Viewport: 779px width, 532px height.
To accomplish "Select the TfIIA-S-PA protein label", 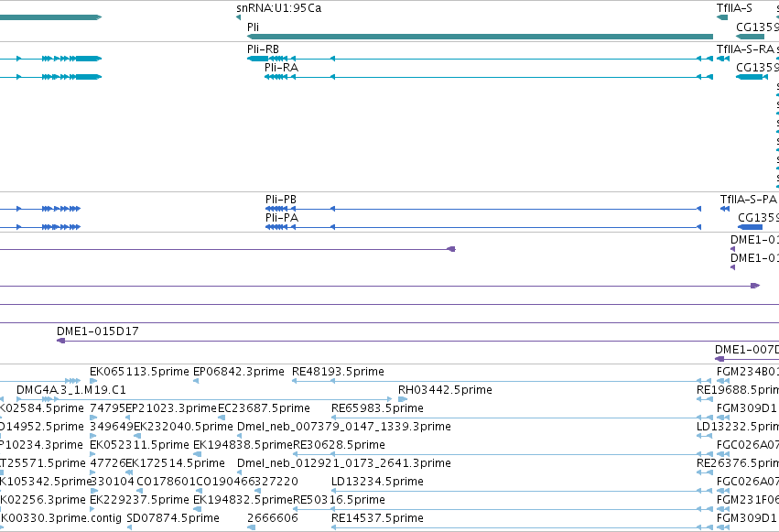I will [748, 200].
